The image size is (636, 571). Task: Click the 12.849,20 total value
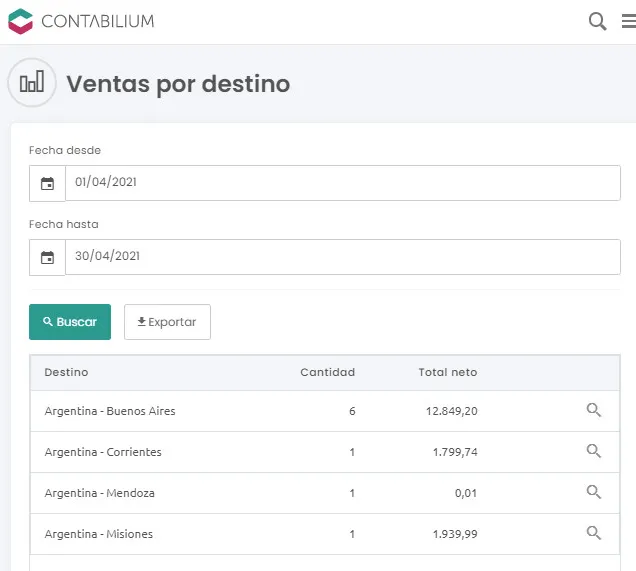tap(451, 411)
